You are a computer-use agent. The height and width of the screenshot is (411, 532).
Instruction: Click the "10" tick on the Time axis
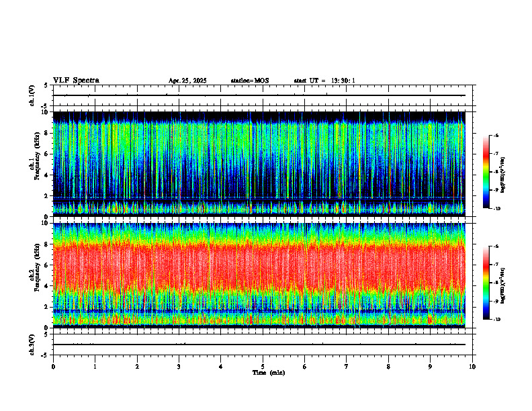coord(472,367)
